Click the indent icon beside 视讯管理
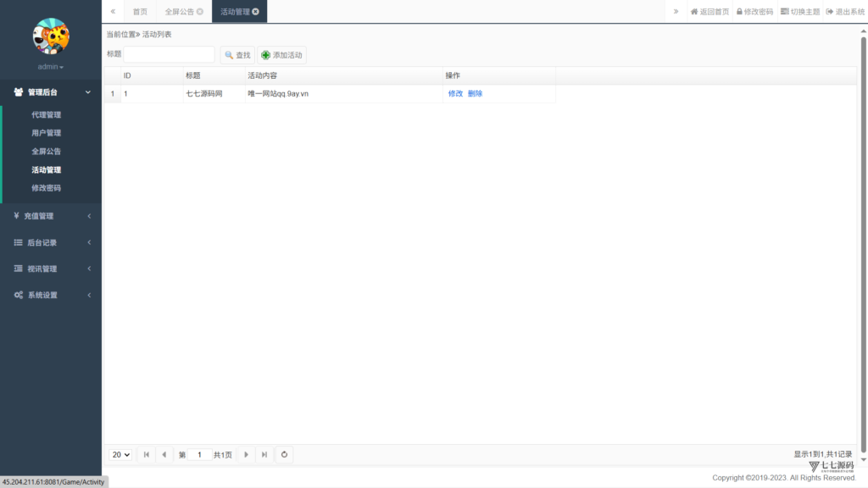Viewport: 868px width, 488px height. coord(19,269)
